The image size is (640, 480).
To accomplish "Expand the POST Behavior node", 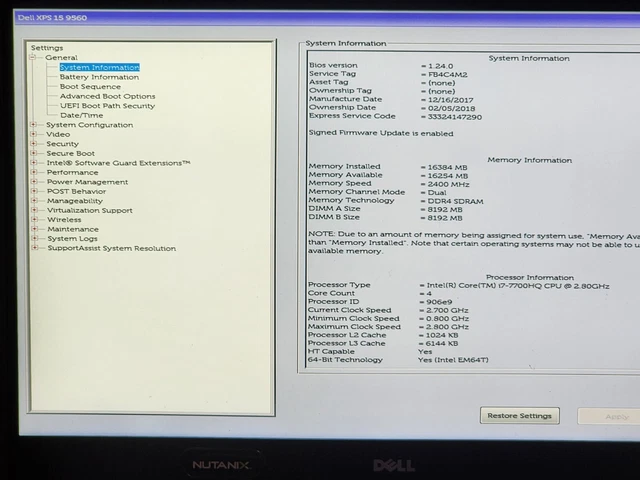I will click(x=34, y=191).
